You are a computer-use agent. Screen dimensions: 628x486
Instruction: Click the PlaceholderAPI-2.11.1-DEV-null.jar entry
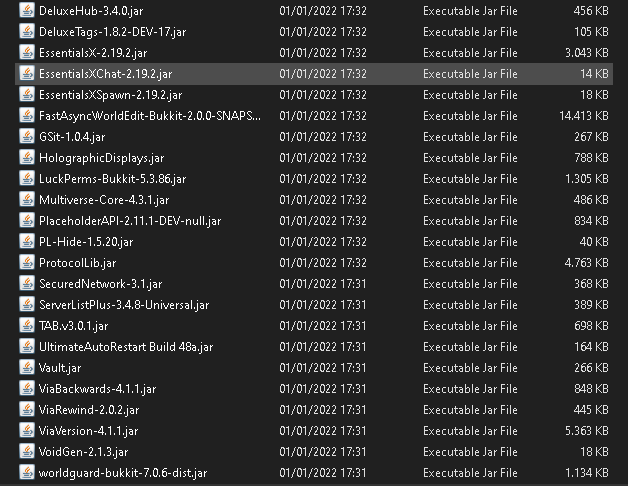click(x=130, y=221)
